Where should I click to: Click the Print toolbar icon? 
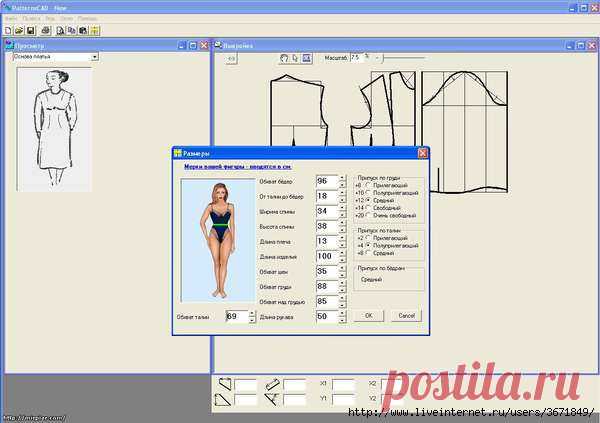coord(45,30)
